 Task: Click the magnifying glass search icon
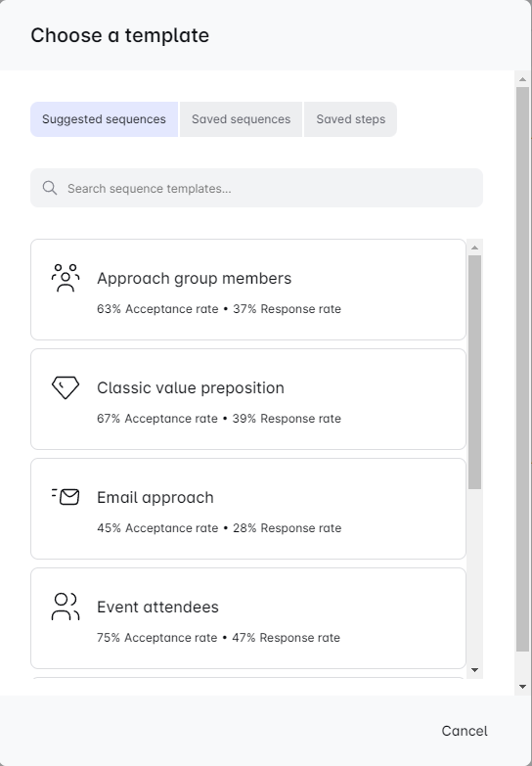49,188
